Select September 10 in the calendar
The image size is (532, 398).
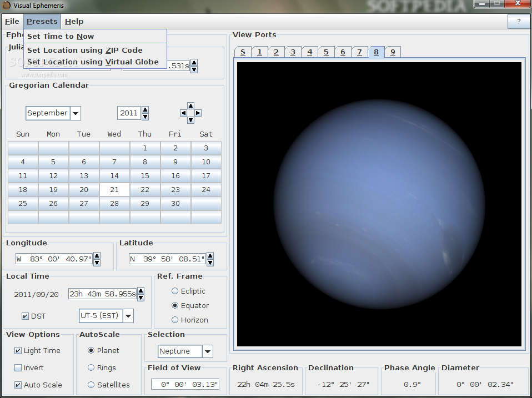point(206,162)
